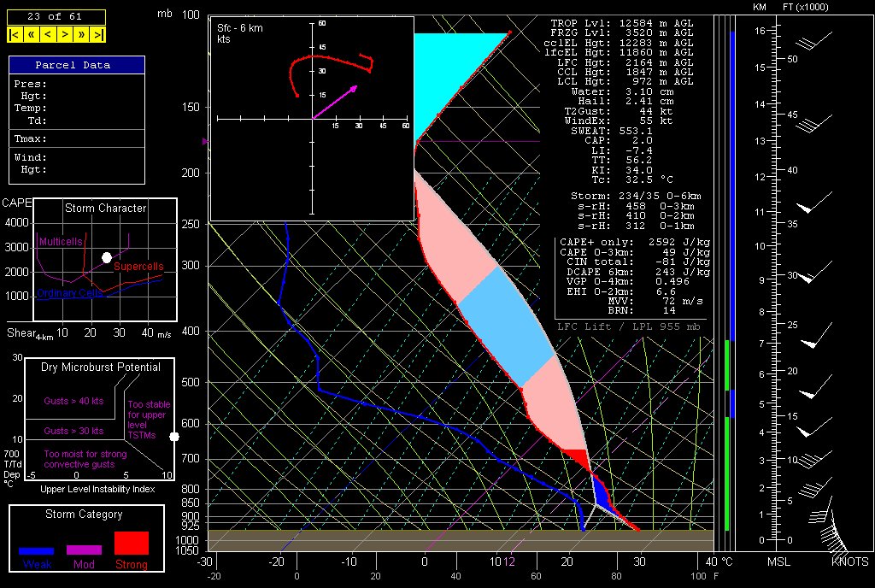Advance to the next sounding frame
The image size is (875, 588).
pos(65,35)
